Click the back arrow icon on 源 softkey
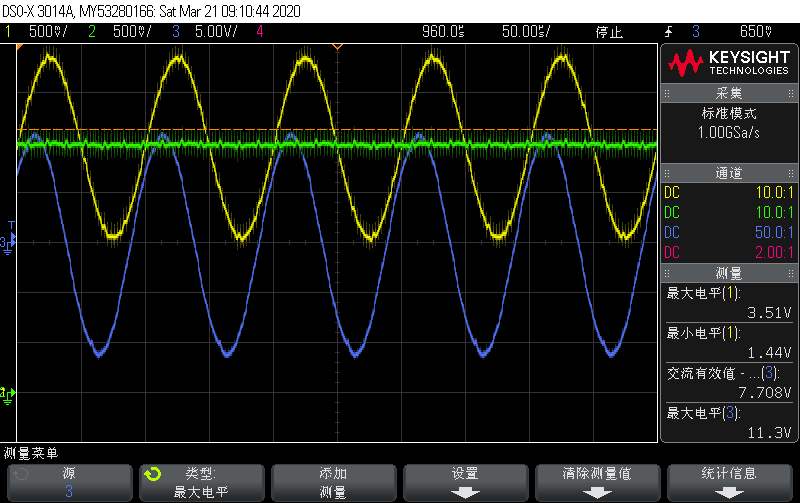This screenshot has width=800, height=503. [x=20, y=474]
